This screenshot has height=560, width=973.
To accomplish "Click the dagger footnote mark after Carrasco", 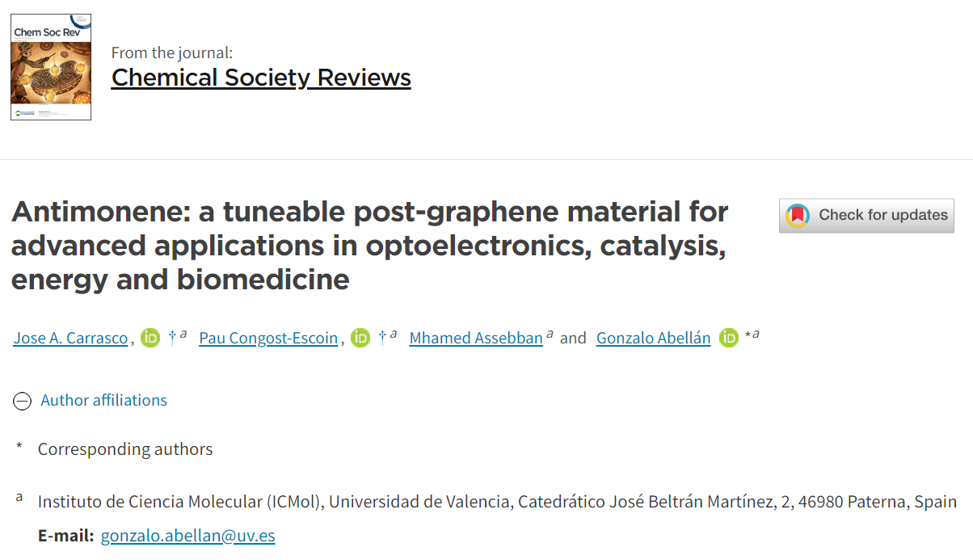I will (172, 336).
